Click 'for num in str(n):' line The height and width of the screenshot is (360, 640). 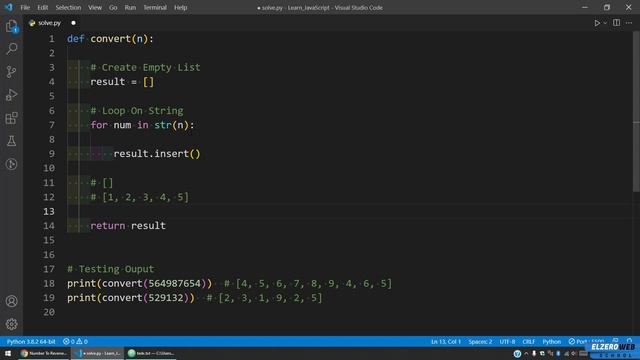pyautogui.click(x=142, y=125)
